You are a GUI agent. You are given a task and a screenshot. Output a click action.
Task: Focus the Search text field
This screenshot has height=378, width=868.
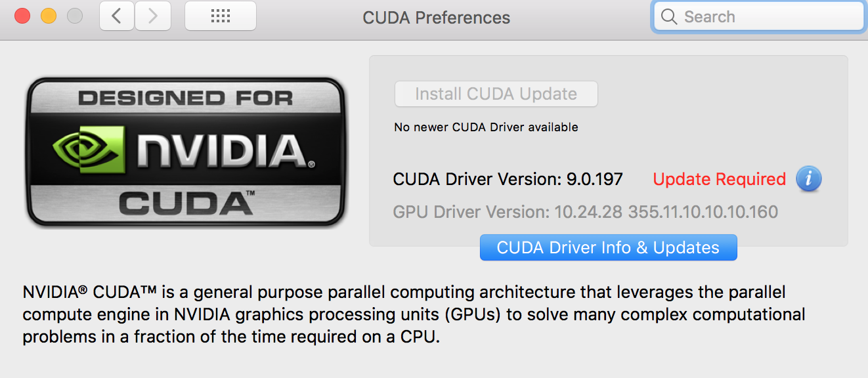pos(758,17)
